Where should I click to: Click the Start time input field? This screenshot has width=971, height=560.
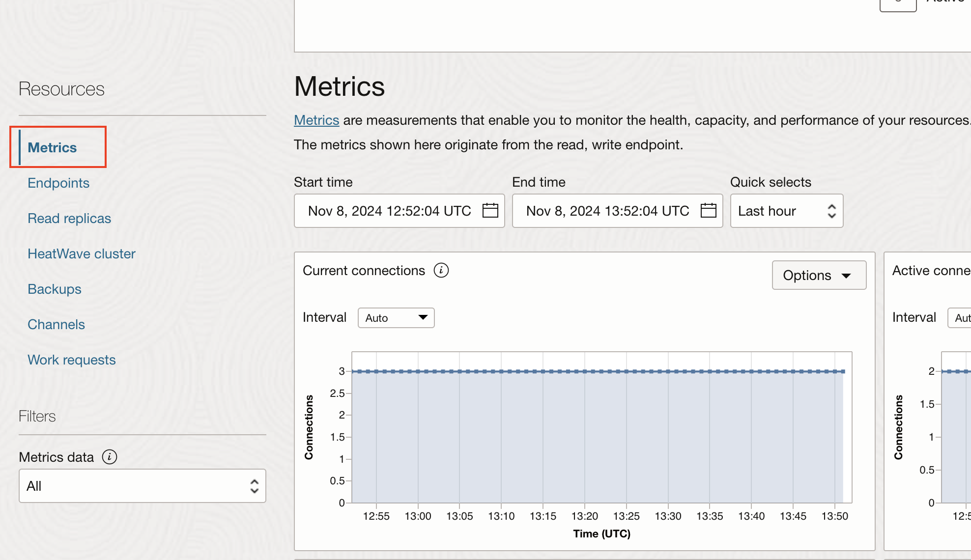[x=388, y=211]
